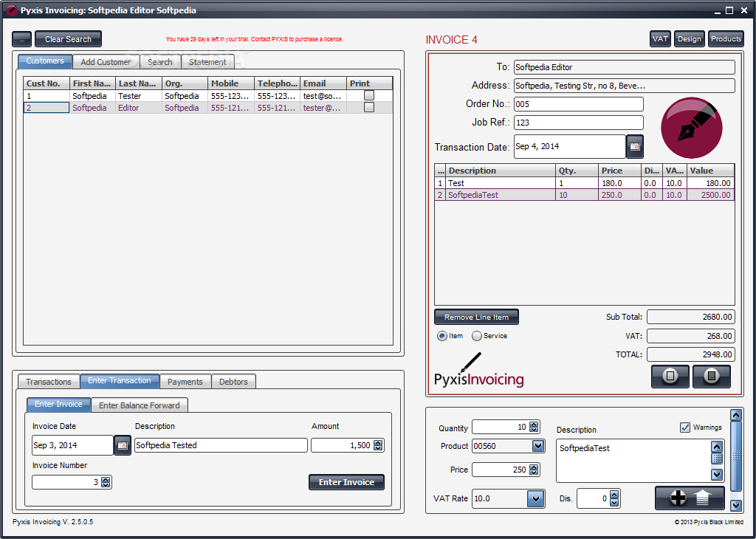Open the Search tab
Image resolution: width=756 pixels, height=539 pixels.
160,62
